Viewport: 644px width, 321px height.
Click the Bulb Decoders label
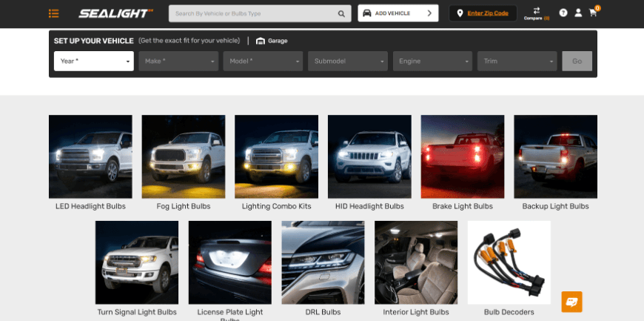tap(509, 312)
